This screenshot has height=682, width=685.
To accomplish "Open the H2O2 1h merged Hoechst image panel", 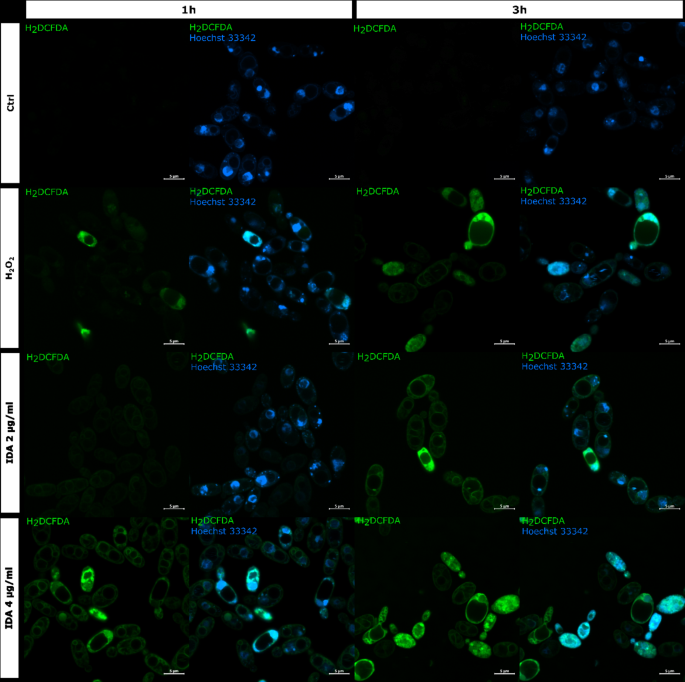I will 271,268.
